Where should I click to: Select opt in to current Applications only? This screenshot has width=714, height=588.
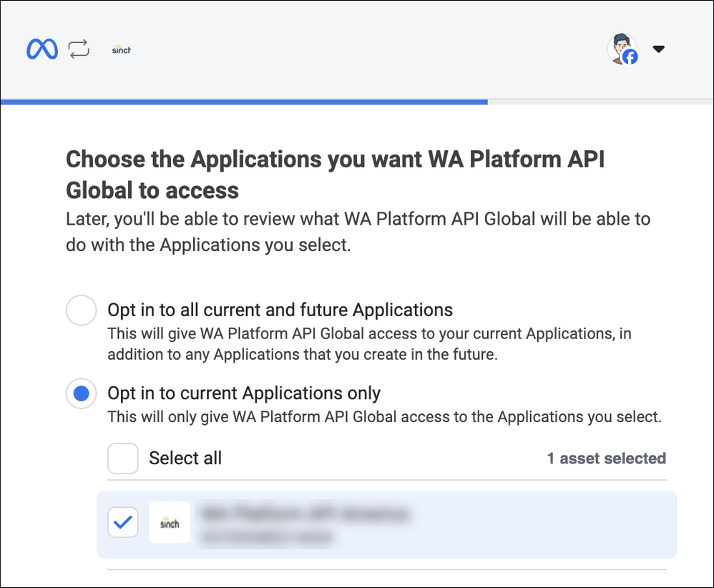(x=81, y=393)
